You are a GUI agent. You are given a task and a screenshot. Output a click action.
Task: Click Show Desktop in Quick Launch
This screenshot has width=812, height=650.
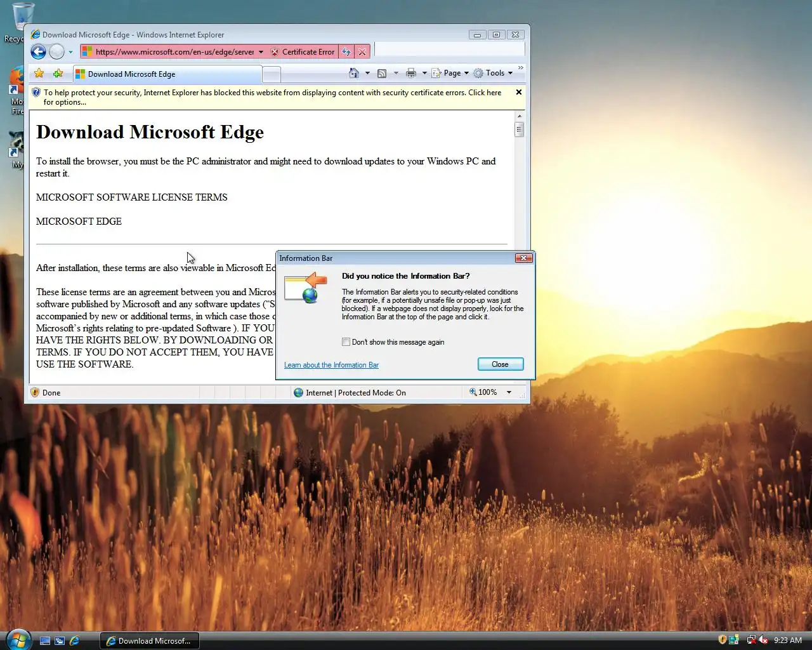[x=45, y=641]
